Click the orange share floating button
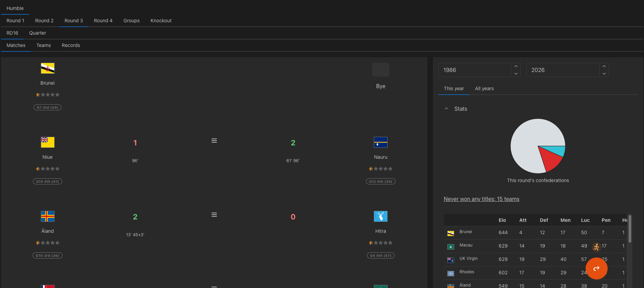644x288 pixels. click(596, 268)
